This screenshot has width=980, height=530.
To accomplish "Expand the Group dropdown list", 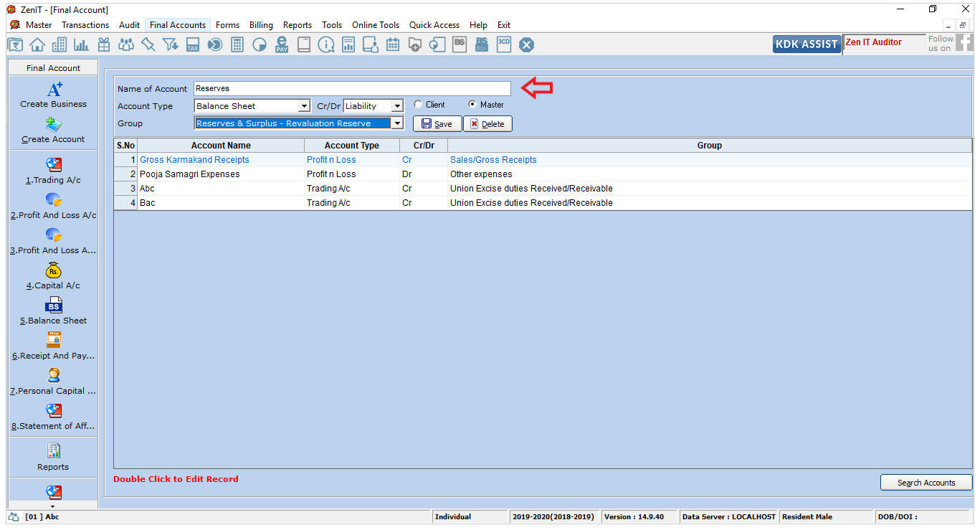I will coord(397,123).
